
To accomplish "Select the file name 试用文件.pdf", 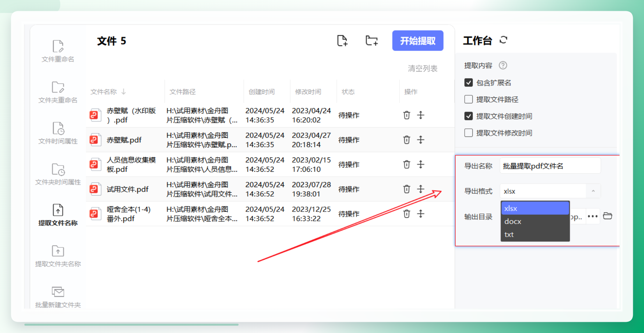I will tap(127, 189).
